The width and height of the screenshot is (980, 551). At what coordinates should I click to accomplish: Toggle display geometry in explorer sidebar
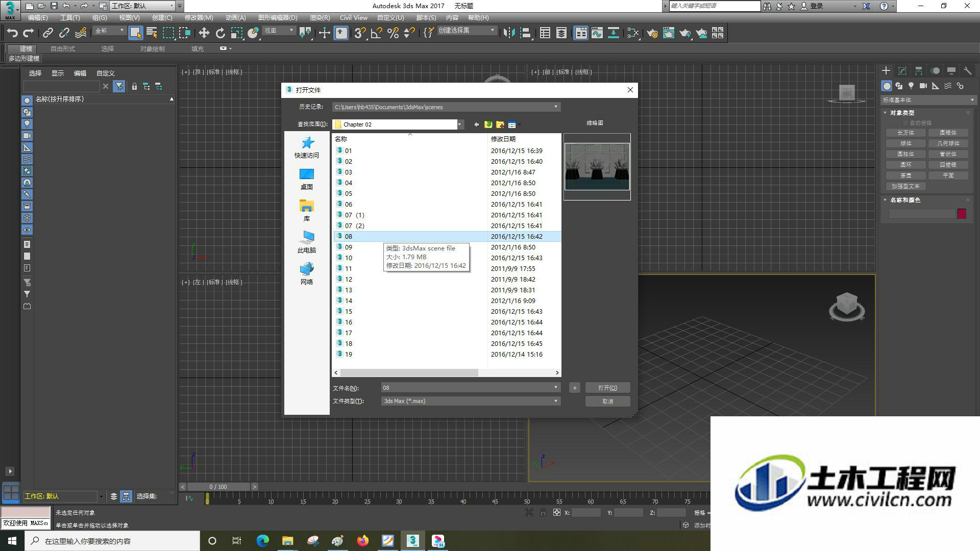pos(27,101)
